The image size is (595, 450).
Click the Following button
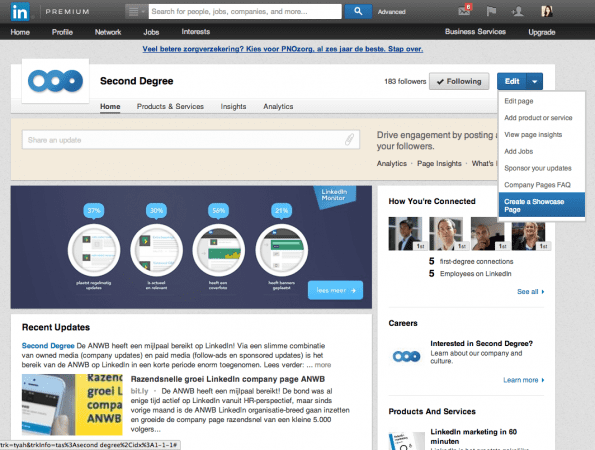point(459,81)
